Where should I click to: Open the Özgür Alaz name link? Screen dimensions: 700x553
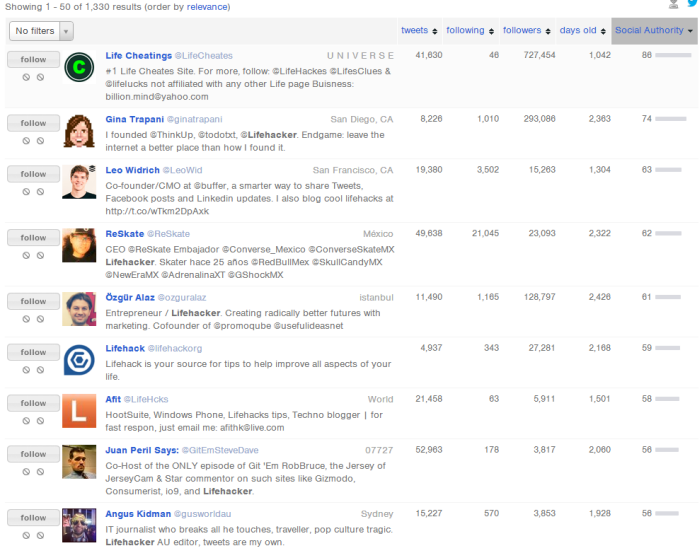pyautogui.click(x=130, y=297)
